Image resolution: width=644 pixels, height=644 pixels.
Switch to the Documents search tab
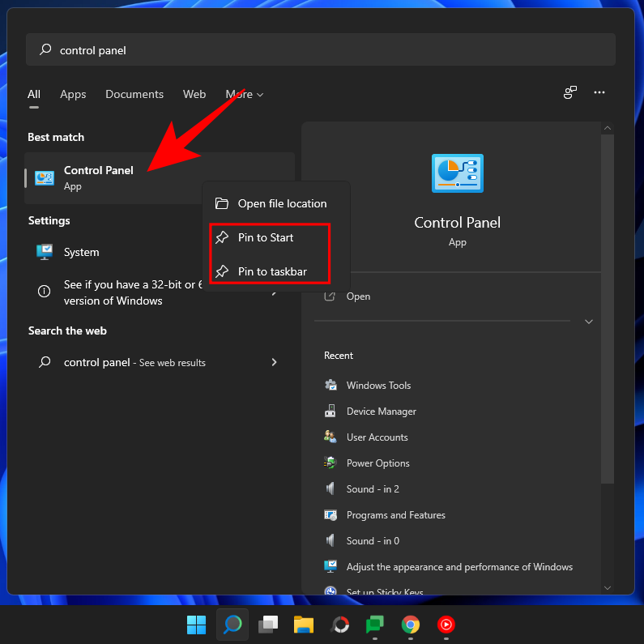(134, 95)
